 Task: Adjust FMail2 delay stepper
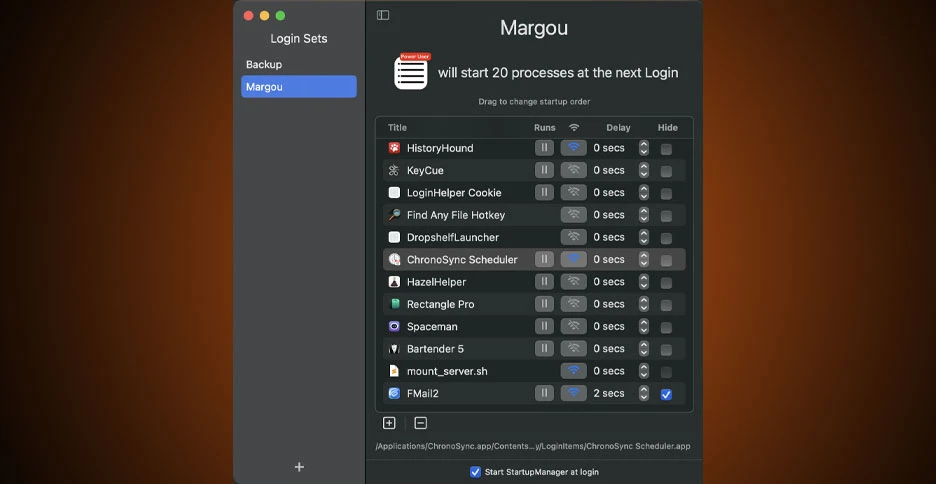coord(644,393)
